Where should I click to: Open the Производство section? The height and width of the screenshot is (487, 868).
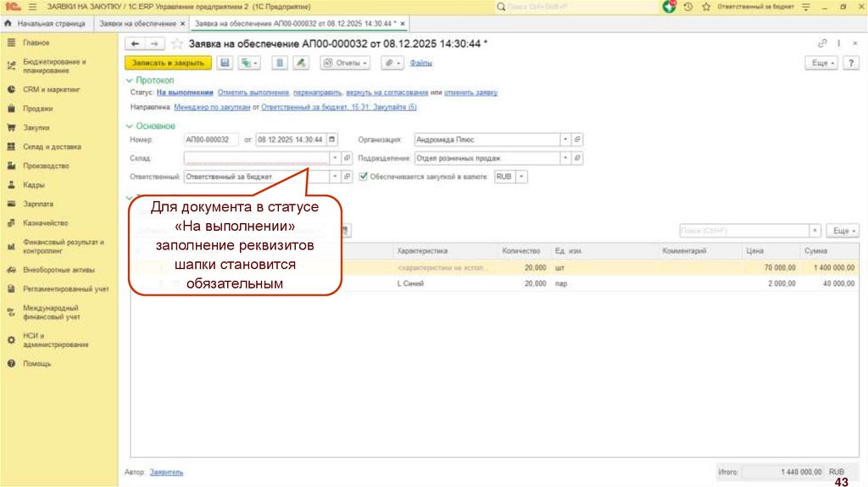tap(46, 165)
